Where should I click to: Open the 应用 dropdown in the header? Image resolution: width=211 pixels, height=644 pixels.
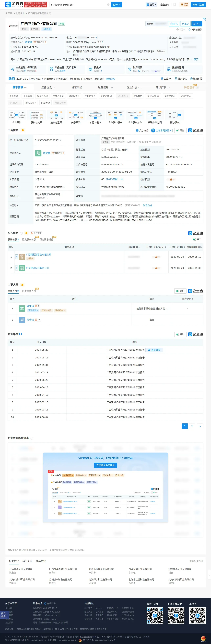coord(151,4)
